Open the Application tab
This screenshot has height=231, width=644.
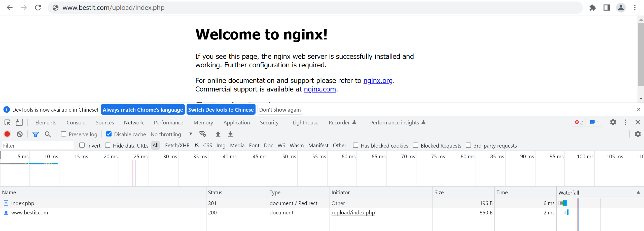tap(237, 122)
